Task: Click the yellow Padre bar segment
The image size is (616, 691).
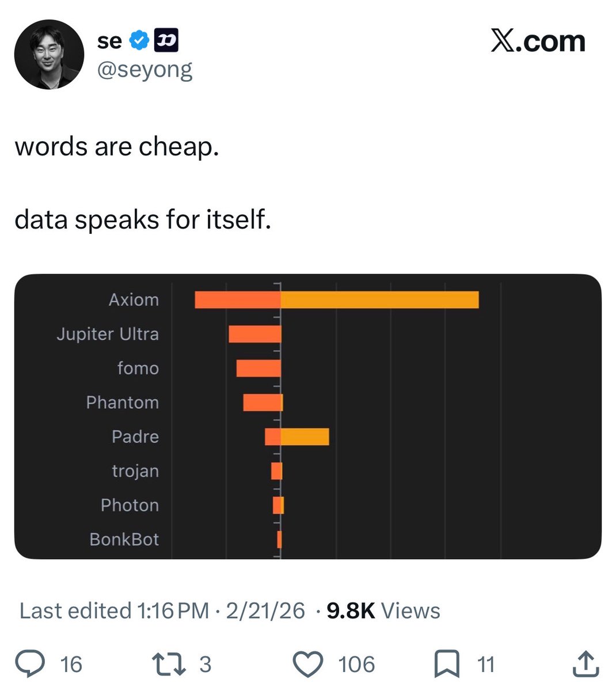Action: pyautogui.click(x=305, y=436)
